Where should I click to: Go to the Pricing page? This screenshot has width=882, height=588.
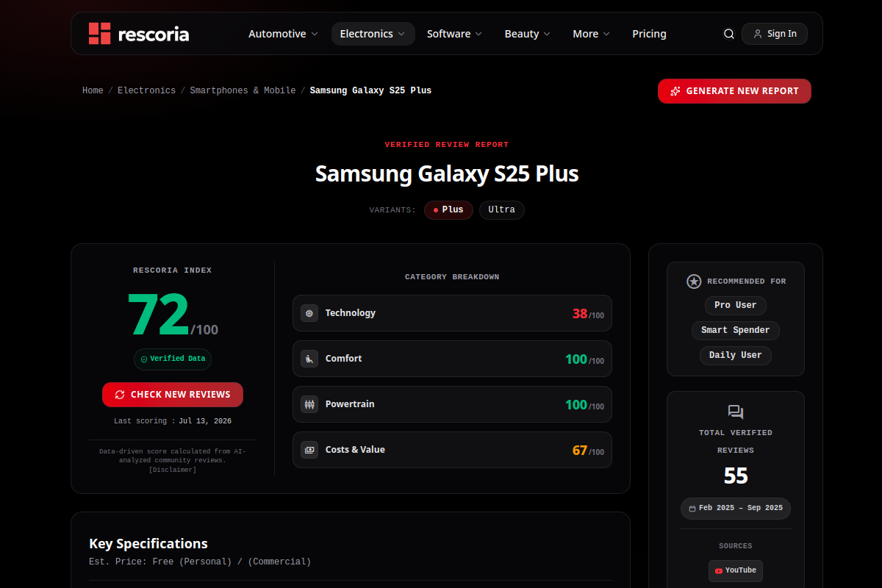point(649,34)
